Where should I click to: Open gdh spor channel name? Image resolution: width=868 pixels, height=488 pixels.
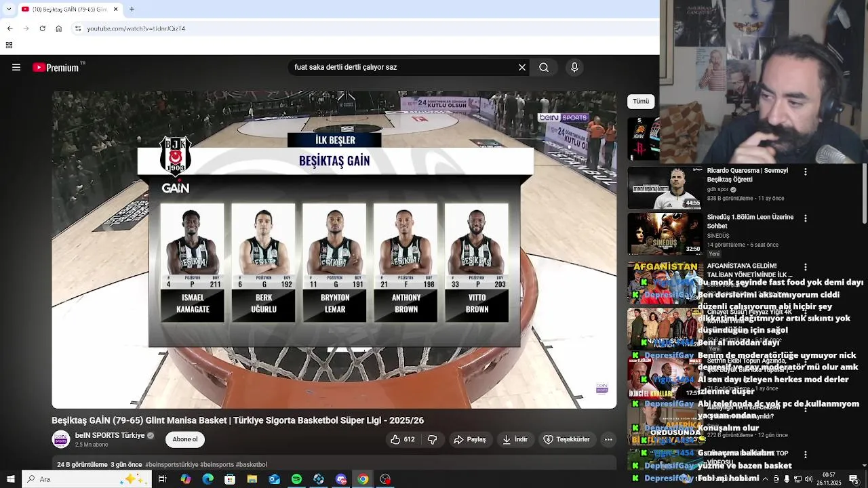click(717, 190)
